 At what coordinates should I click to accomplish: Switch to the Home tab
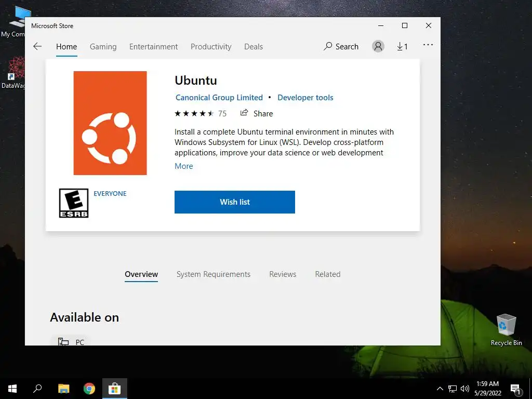66,46
